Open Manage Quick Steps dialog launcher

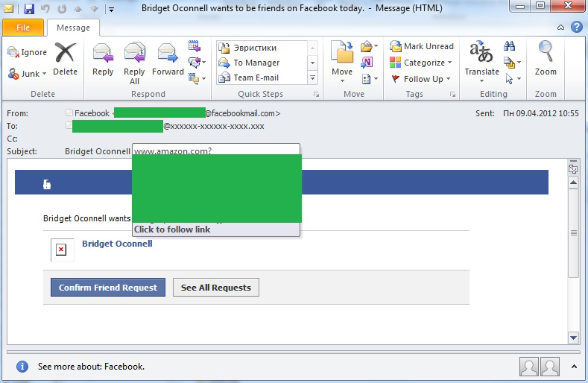click(x=316, y=95)
